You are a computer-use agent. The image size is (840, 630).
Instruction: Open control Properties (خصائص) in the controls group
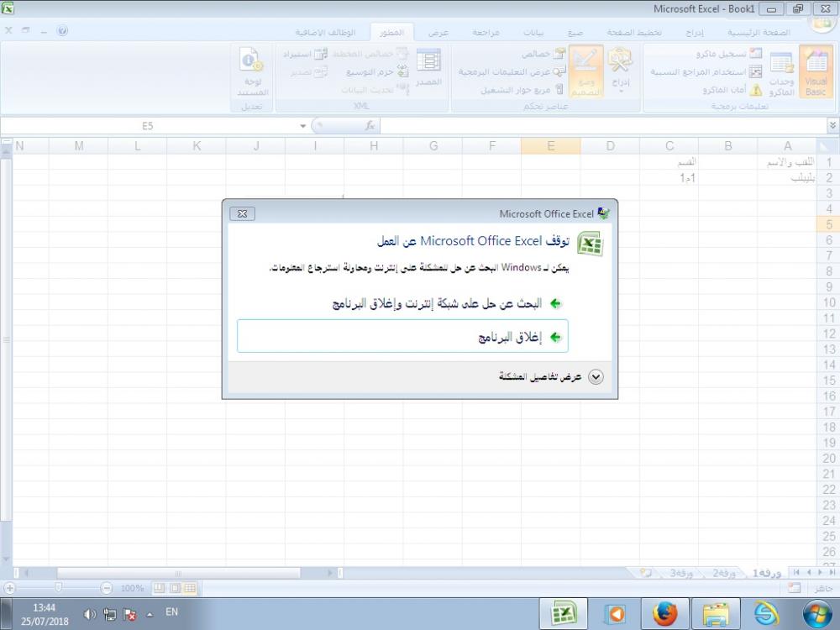[543, 54]
